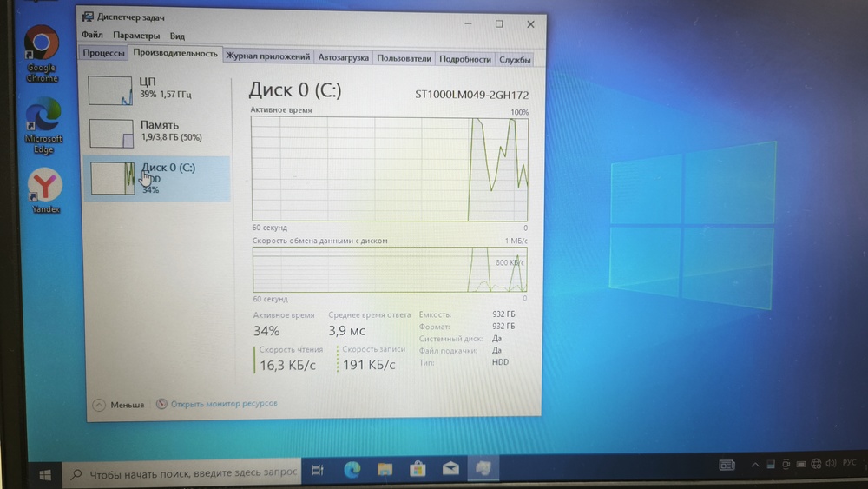Maximize the Диспетчер задач window

point(499,23)
